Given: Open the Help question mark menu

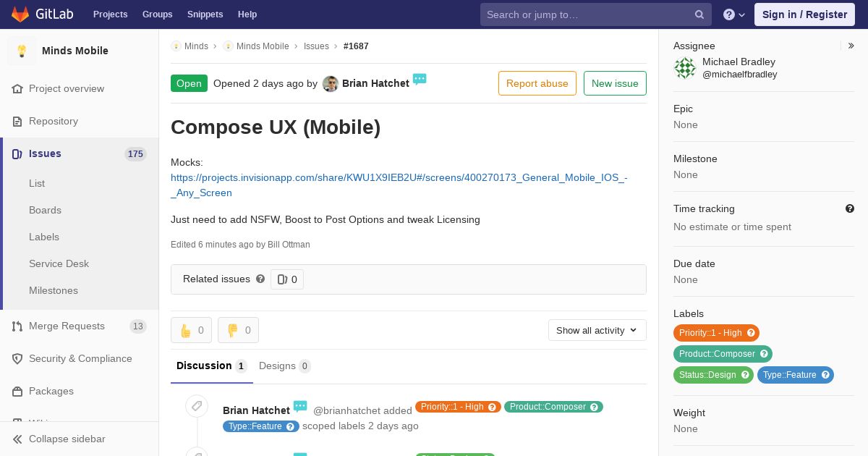Looking at the screenshot, I should point(734,14).
